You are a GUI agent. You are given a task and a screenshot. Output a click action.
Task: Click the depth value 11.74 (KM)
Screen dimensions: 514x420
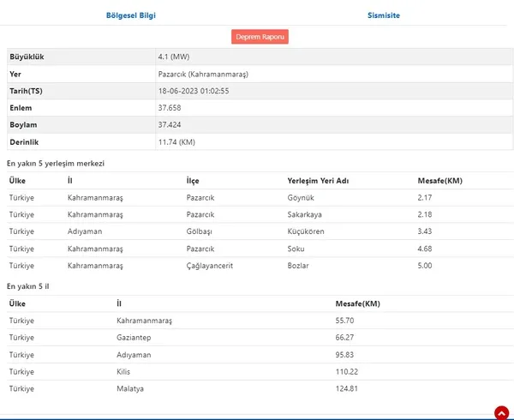(x=176, y=142)
